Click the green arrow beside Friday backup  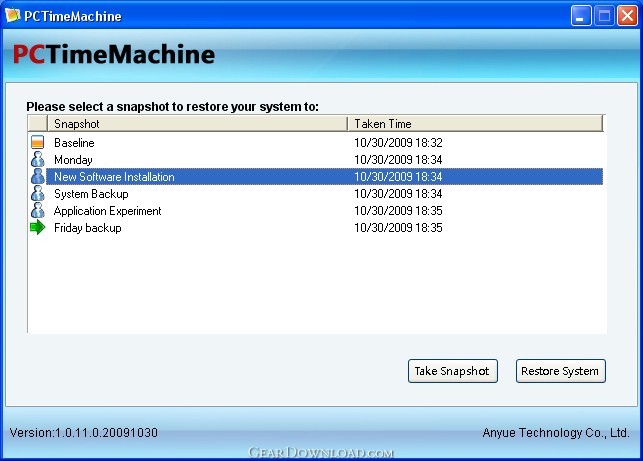coord(37,227)
